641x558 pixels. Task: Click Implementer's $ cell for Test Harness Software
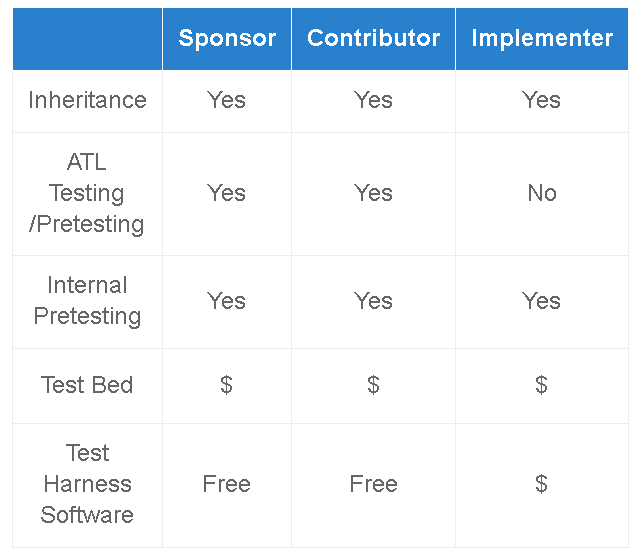tap(541, 484)
